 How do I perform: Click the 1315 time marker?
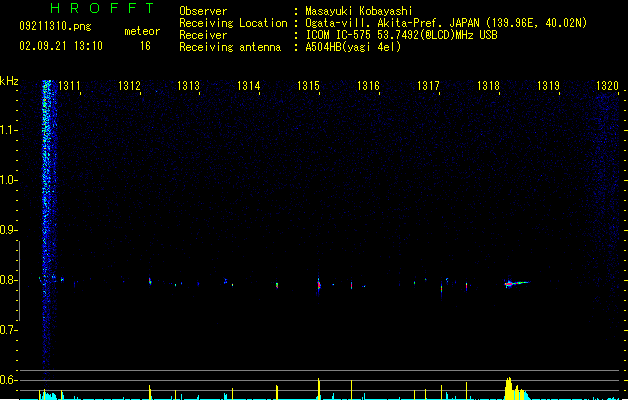click(308, 86)
